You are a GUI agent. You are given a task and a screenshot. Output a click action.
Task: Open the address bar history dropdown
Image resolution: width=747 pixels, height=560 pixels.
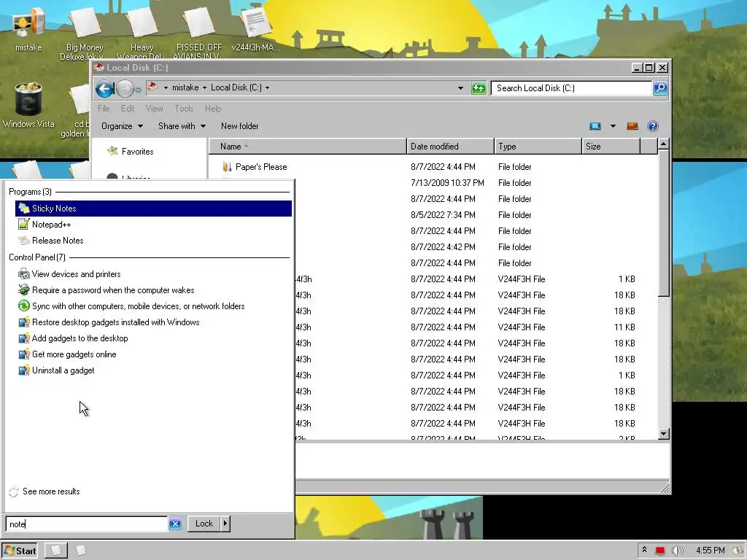[x=460, y=88]
